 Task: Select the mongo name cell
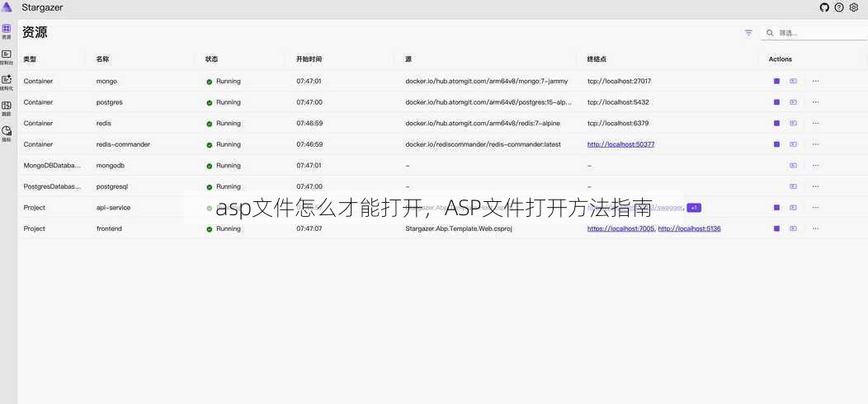106,81
